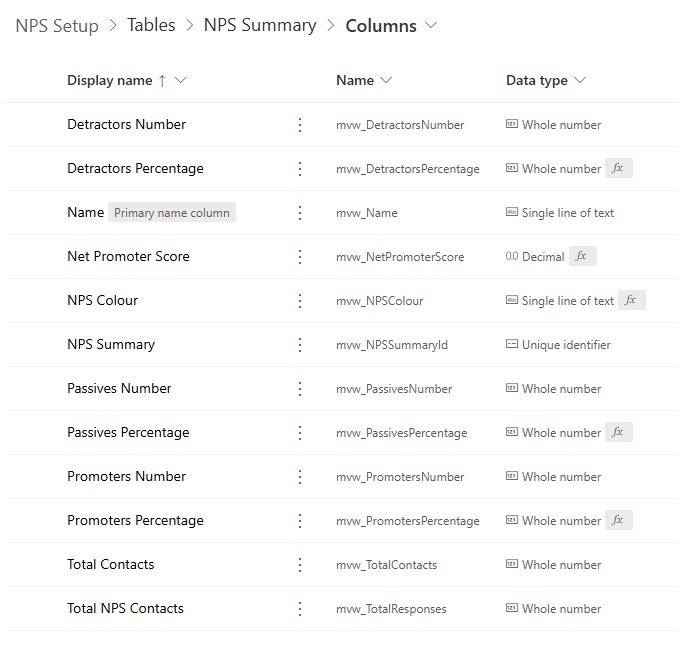The height and width of the screenshot is (649, 679).
Task: Click the Primary name column badge
Action: [172, 213]
